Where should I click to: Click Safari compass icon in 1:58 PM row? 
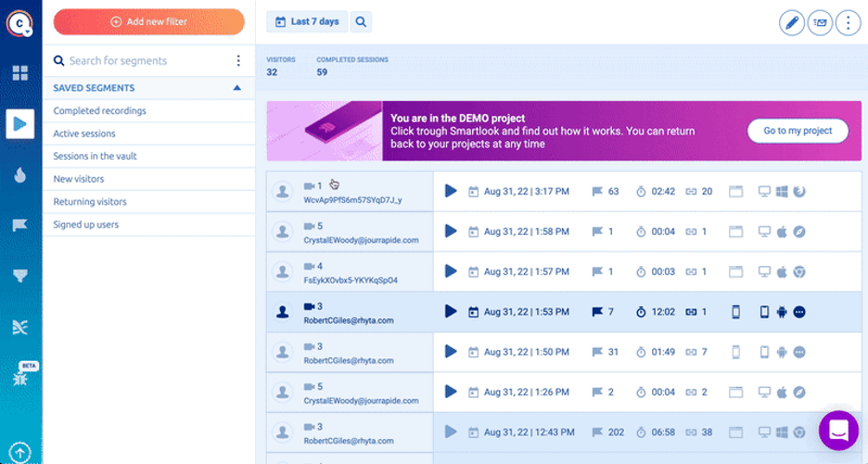[798, 231]
